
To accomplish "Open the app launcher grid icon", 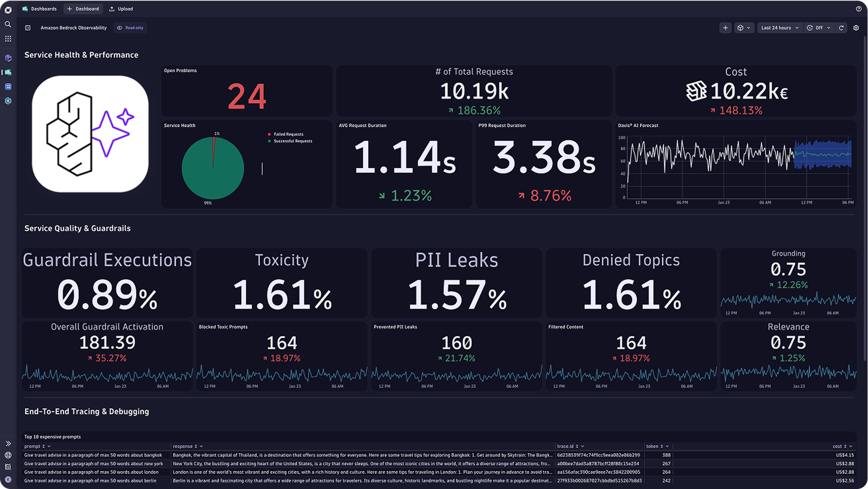I will (8, 39).
